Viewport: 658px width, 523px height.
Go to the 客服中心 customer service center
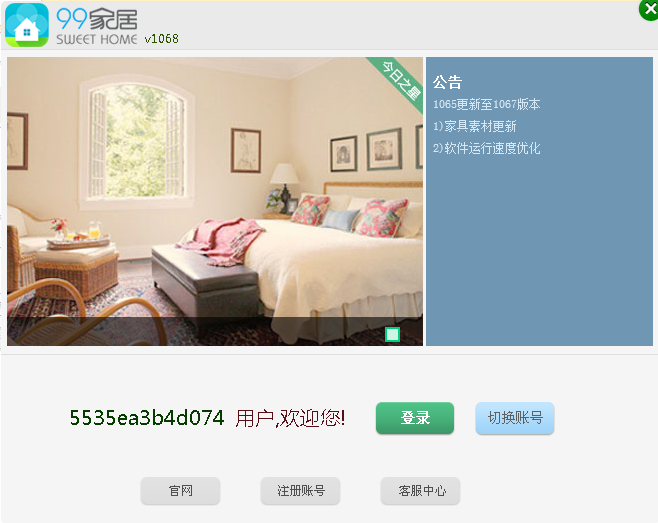tap(420, 491)
